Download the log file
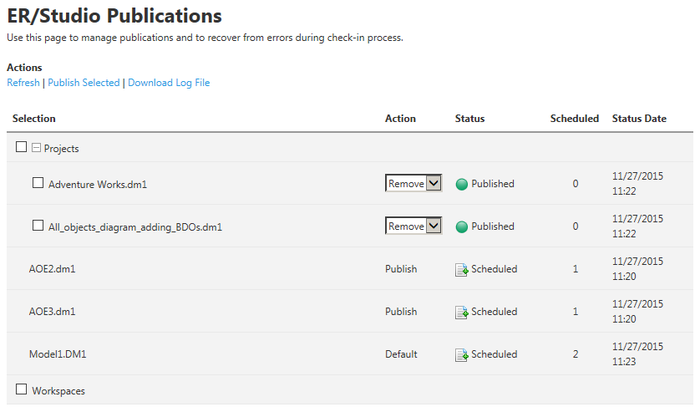 169,83
